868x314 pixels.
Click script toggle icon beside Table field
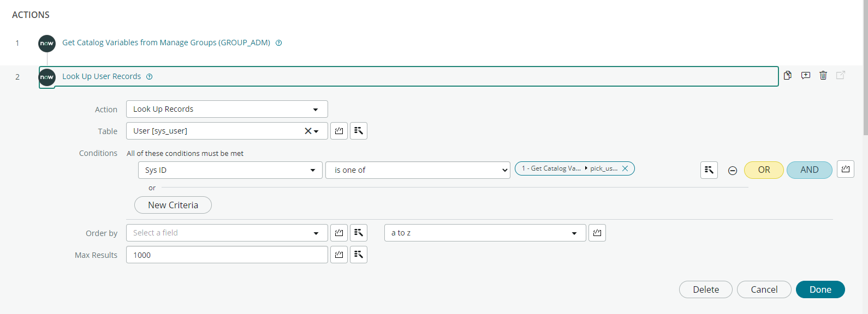[x=339, y=131]
